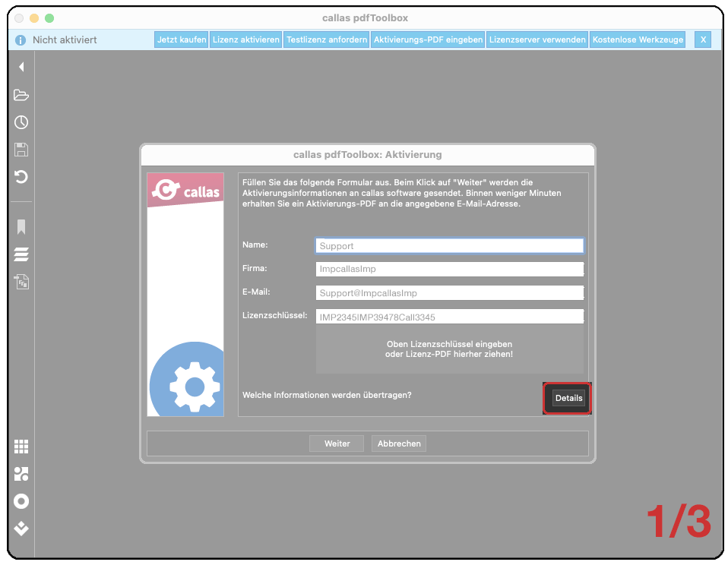Open recent files via the clock icon
This screenshot has width=728, height=565.
pyautogui.click(x=21, y=122)
